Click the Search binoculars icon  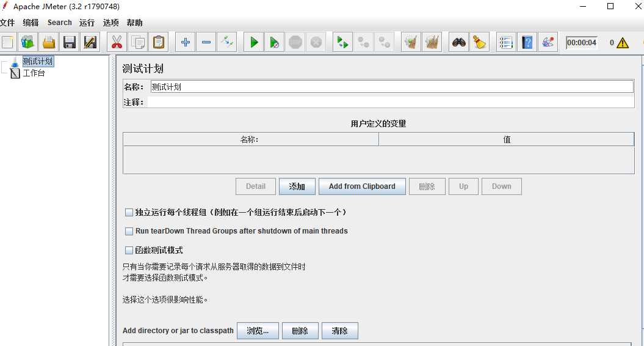[459, 42]
